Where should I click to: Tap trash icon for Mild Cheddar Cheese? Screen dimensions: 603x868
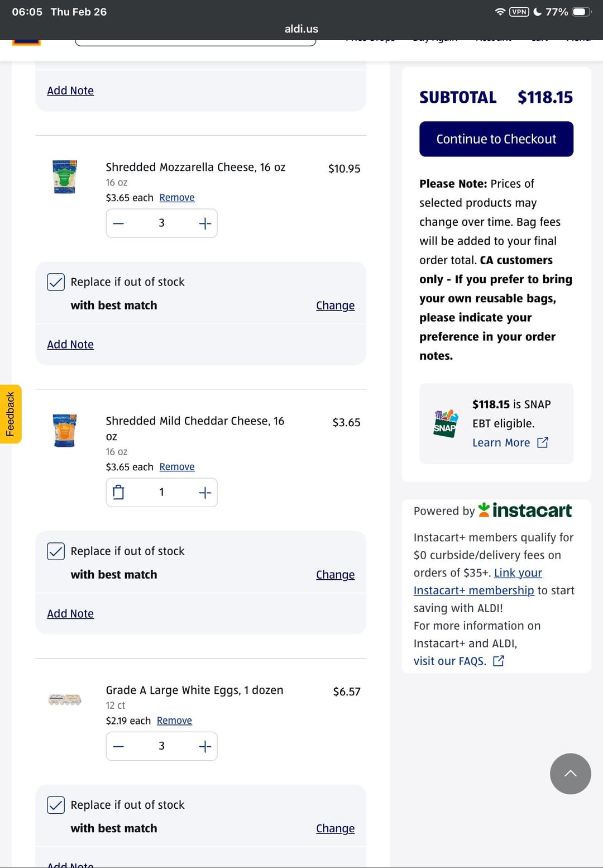[118, 493]
